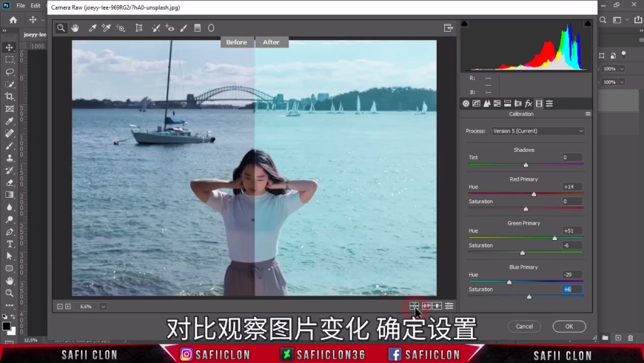Select the Radial Filter tool
Viewport: 644px width, 363px height.
211,28
